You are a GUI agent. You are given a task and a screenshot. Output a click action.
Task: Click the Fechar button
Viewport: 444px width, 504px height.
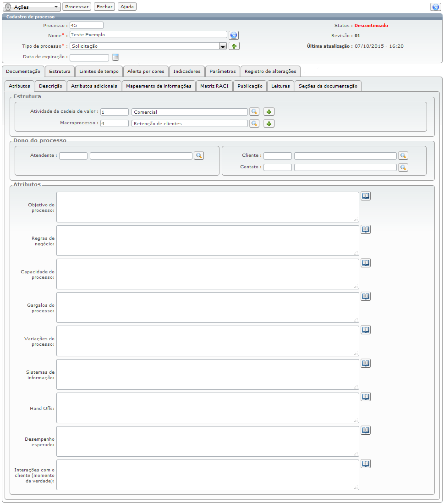point(104,7)
